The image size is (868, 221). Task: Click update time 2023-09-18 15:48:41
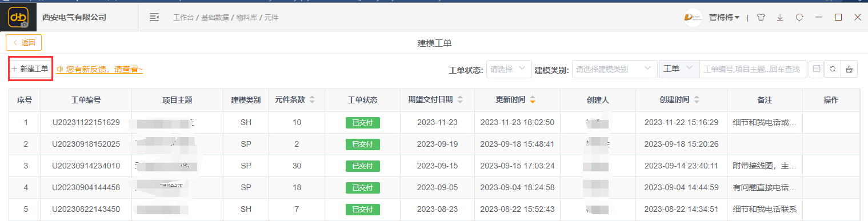[x=517, y=144]
